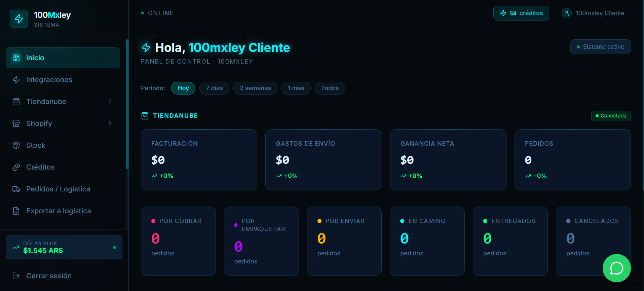The width and height of the screenshot is (644, 291).
Task: Click the Integraciones lightning icon
Action: click(16, 80)
